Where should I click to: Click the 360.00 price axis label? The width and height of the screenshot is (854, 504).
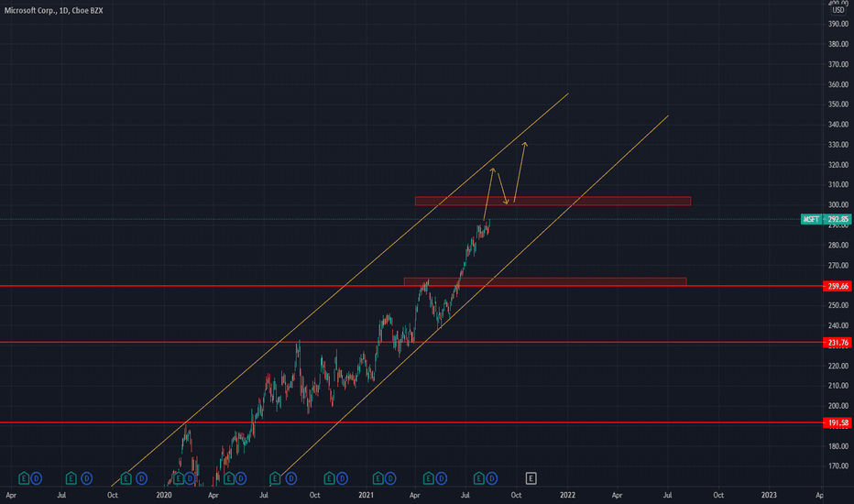coord(838,84)
